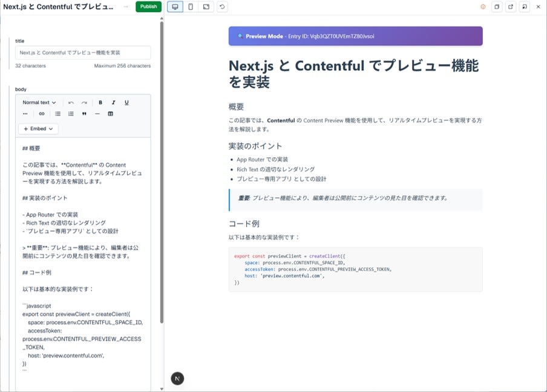This screenshot has width=547, height=392.
Task: Click the preview heading '概要'
Action: pos(236,106)
